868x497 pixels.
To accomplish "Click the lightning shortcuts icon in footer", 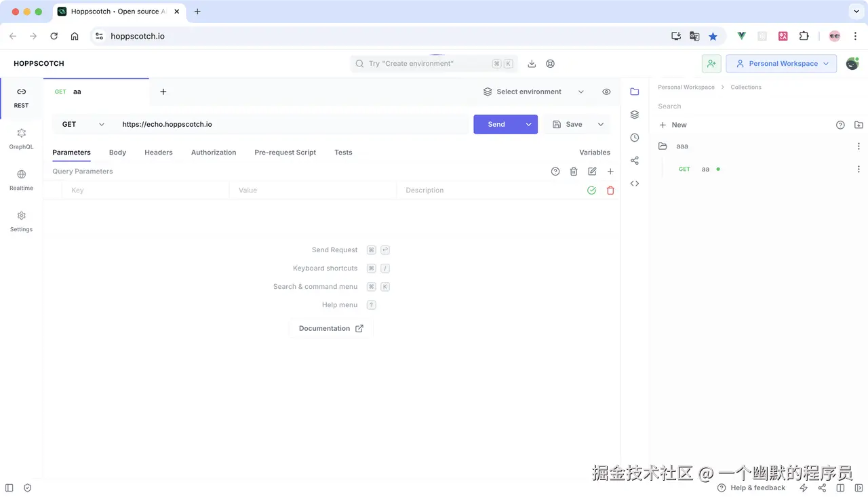I will point(804,488).
